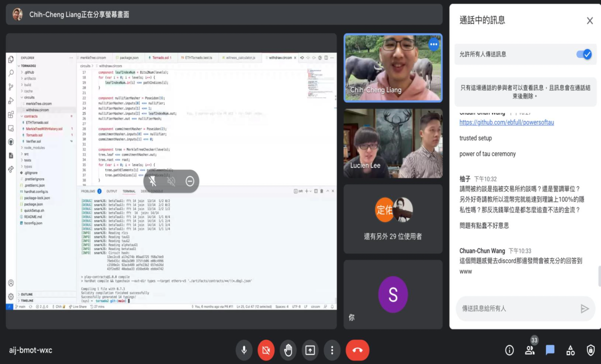
Task: Click the remove-from-spotlight minus icon overlay
Action: click(190, 181)
